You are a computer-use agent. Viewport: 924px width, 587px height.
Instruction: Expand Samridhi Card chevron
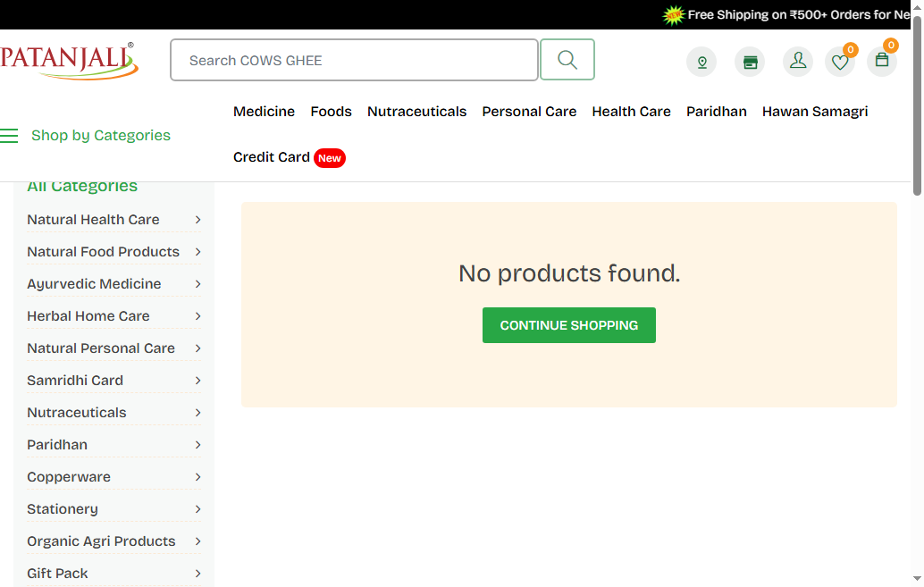(x=198, y=381)
